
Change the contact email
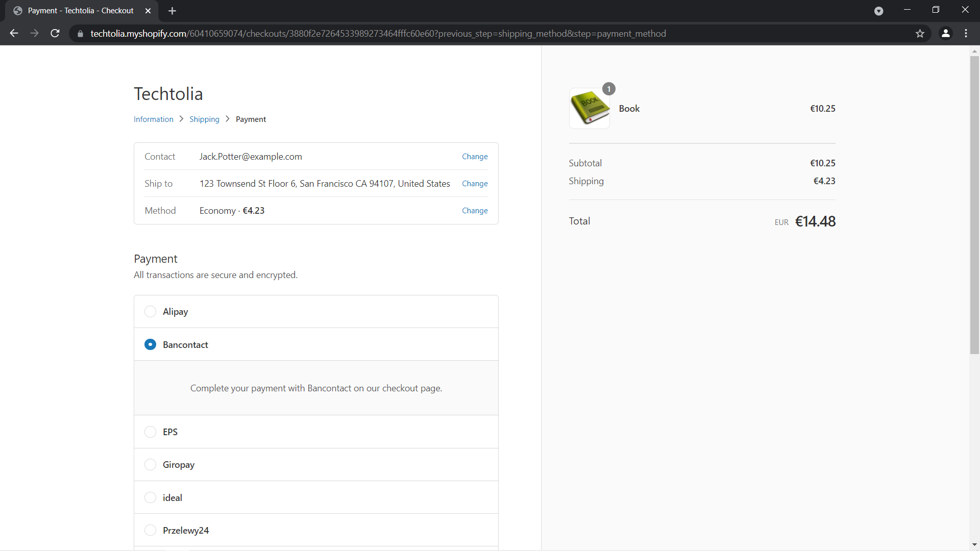[x=475, y=157]
